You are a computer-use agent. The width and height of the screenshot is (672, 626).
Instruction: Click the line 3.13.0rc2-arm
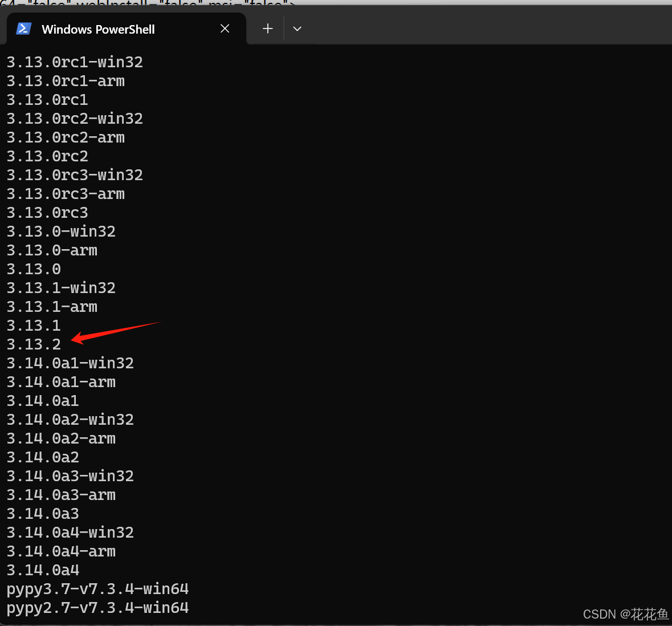tap(66, 137)
